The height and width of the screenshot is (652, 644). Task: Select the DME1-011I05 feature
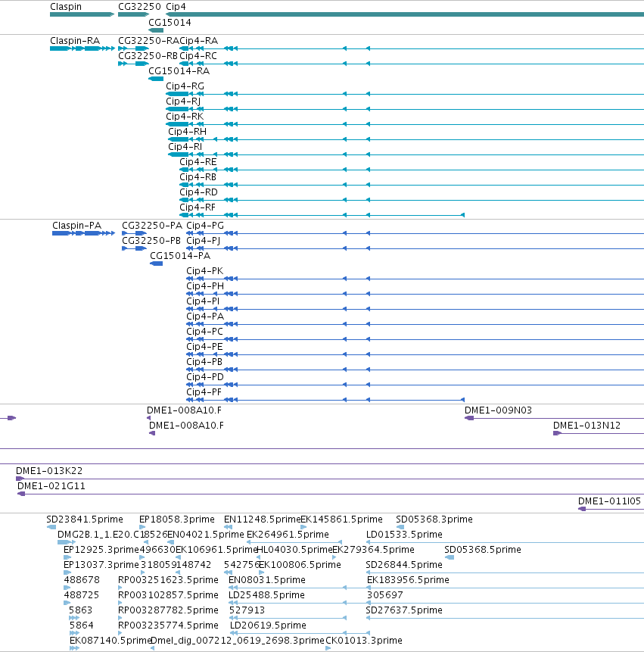point(611,509)
